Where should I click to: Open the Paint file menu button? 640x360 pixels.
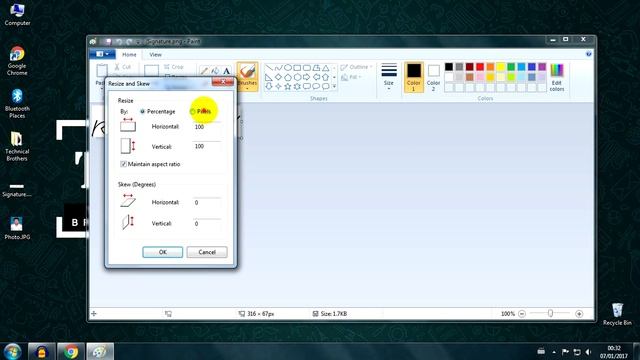(x=102, y=54)
